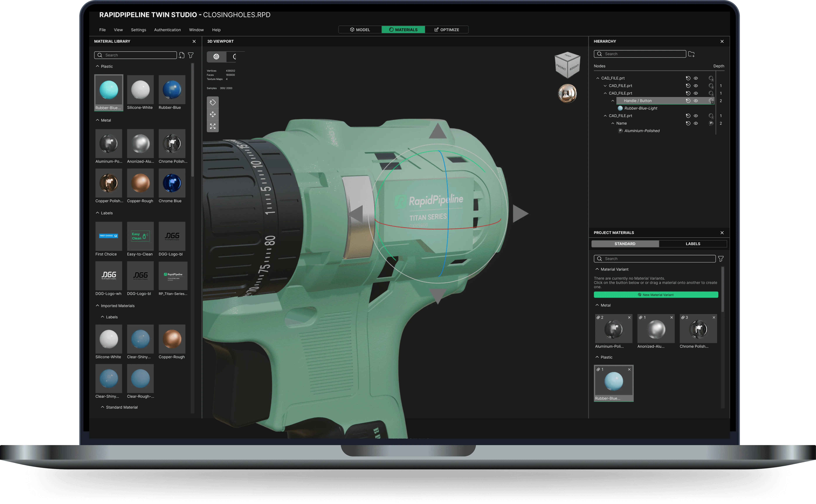
Task: Click the view orientation cube
Action: [567, 65]
